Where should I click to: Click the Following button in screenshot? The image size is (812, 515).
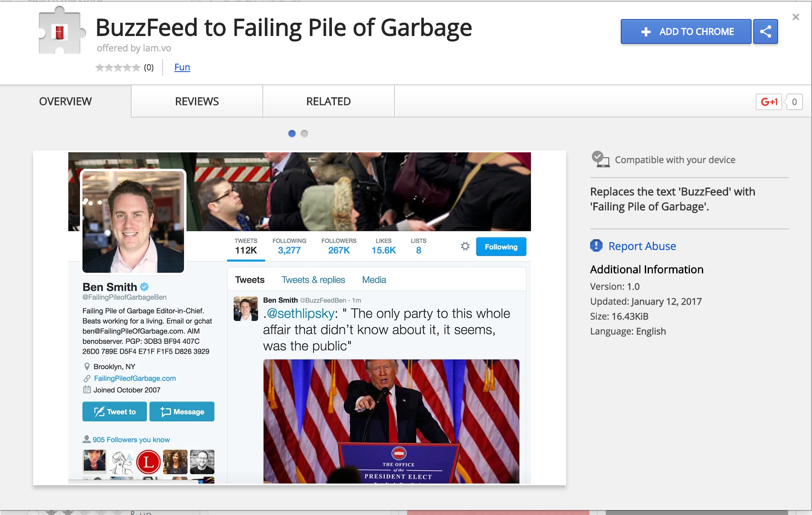501,247
